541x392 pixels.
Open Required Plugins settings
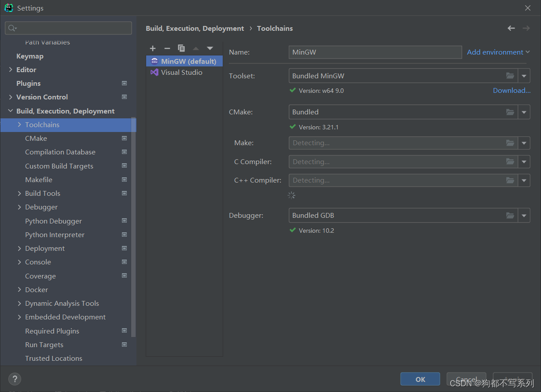52,331
